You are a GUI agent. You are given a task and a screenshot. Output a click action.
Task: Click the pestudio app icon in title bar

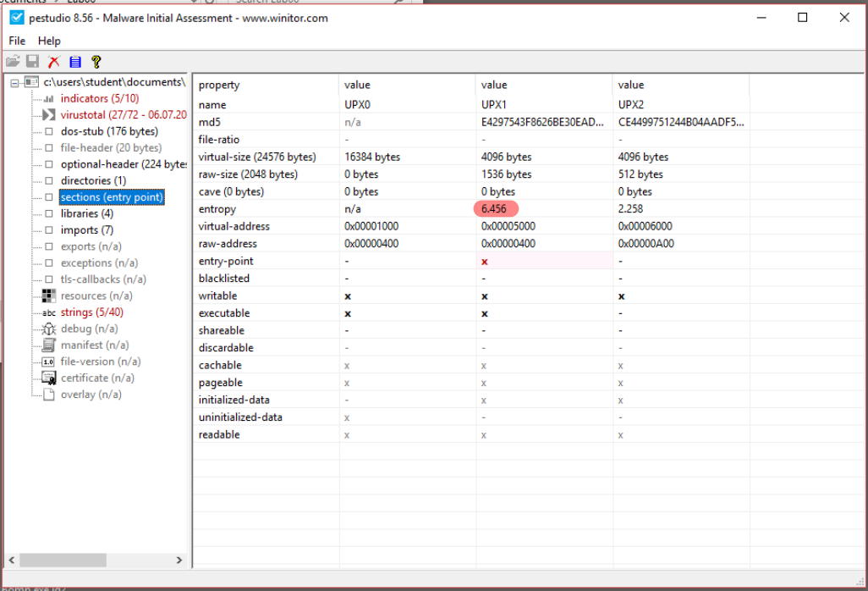tap(17, 18)
